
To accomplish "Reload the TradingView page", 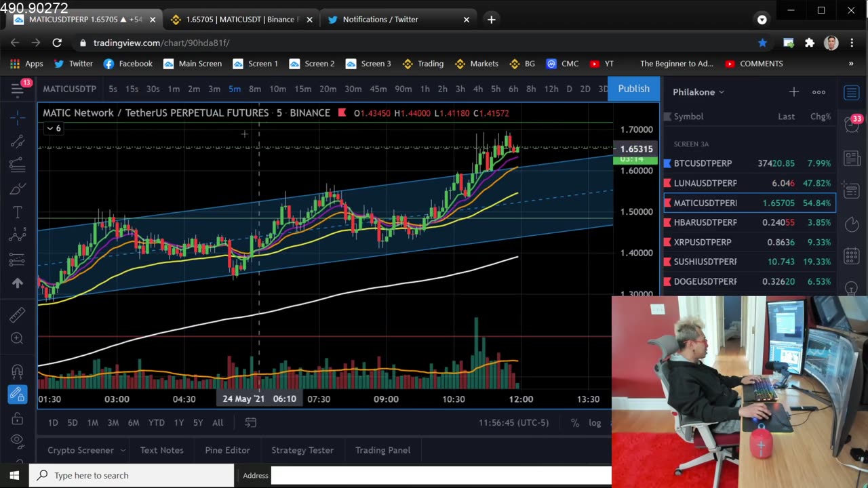I will (57, 43).
